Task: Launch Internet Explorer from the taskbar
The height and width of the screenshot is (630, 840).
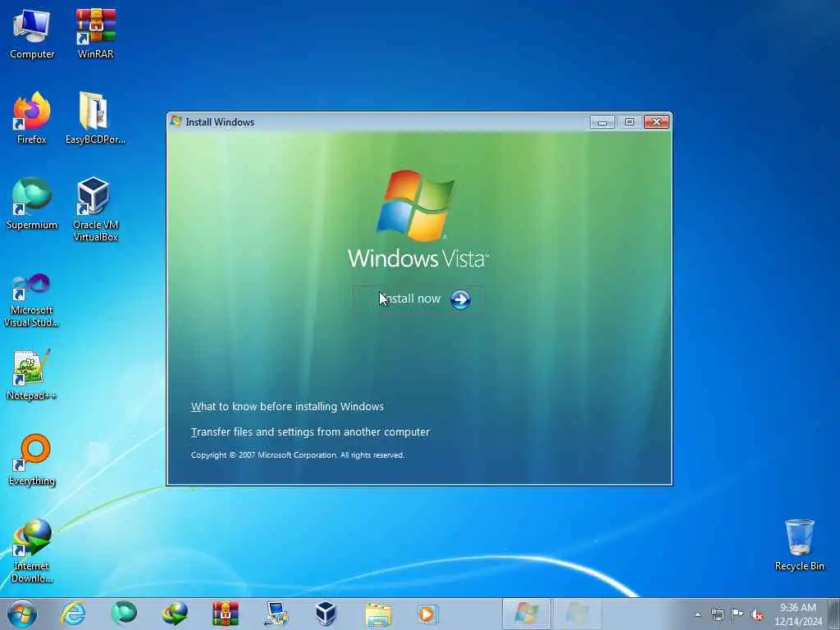Action: coord(73,614)
